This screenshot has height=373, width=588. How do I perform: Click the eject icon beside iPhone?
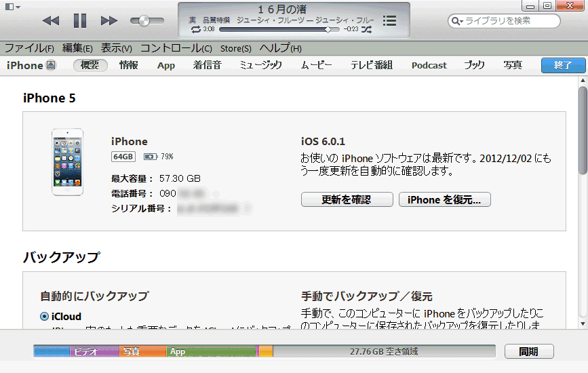52,66
